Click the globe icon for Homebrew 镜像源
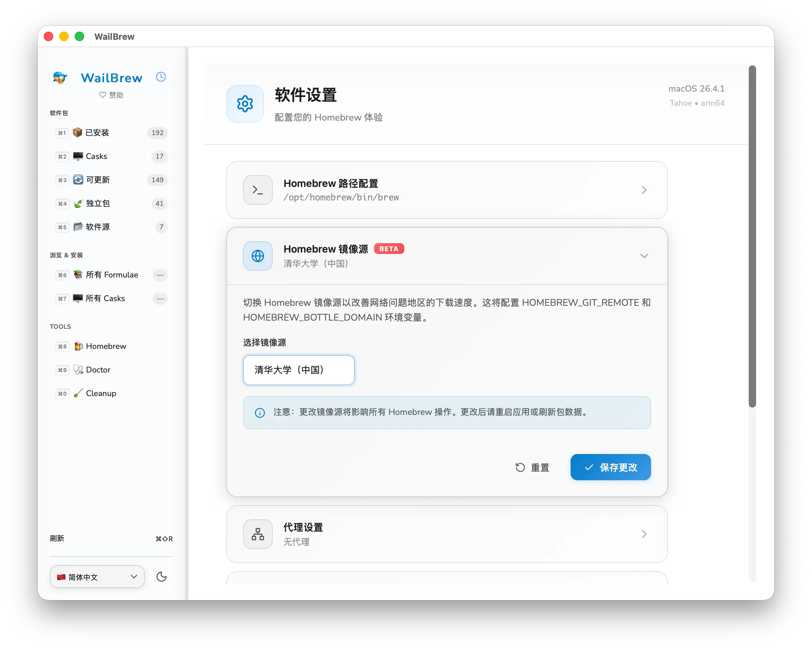This screenshot has width=812, height=650. (258, 256)
